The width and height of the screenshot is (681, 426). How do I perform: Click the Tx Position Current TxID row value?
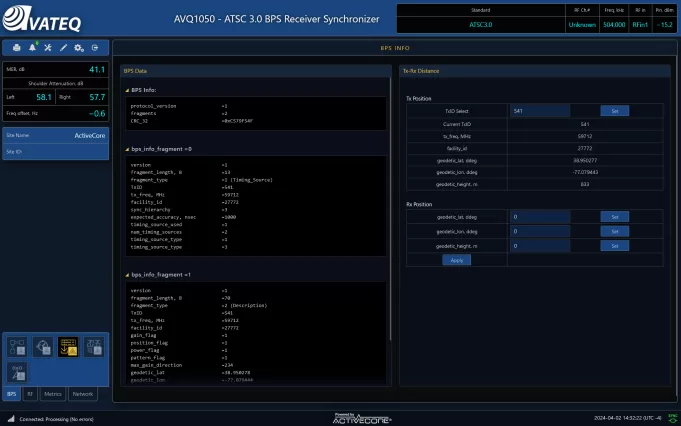coord(585,124)
